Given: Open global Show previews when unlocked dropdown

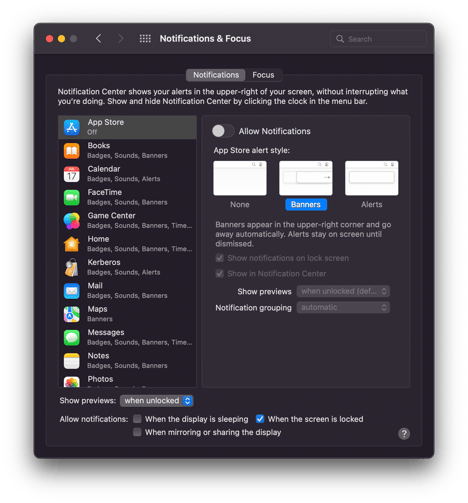Looking at the screenshot, I should click(156, 401).
